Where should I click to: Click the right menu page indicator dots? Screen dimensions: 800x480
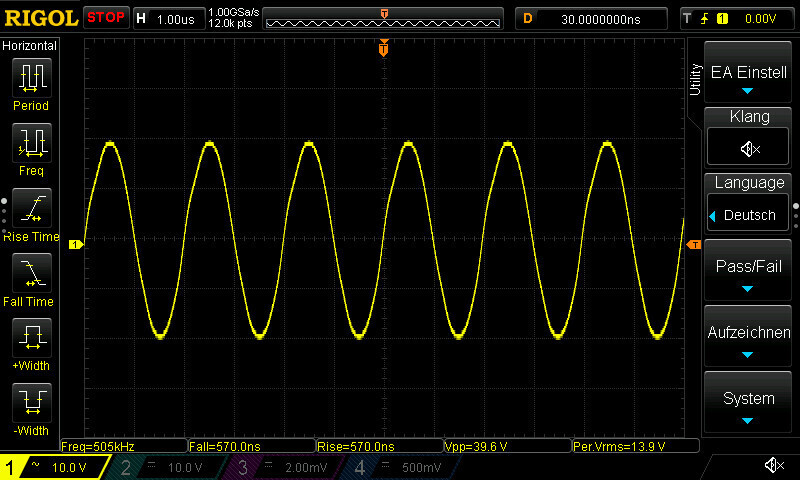coord(796,216)
